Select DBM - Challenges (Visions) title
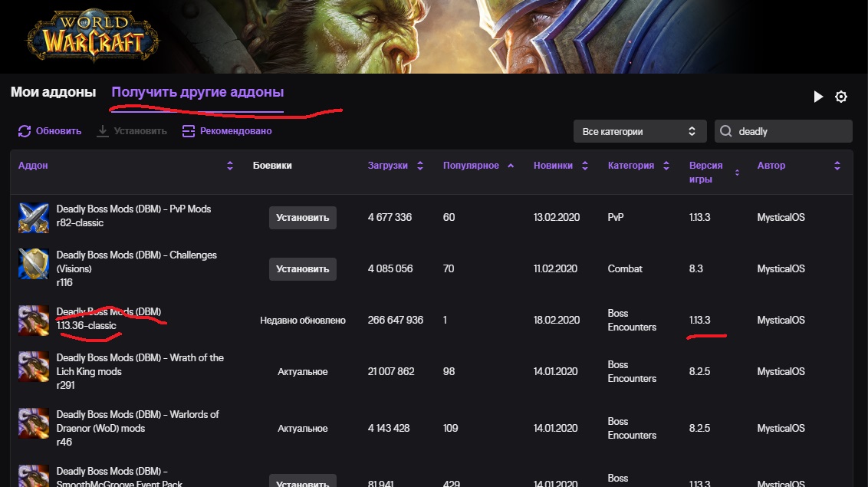Image resolution: width=868 pixels, height=487 pixels. [x=136, y=262]
